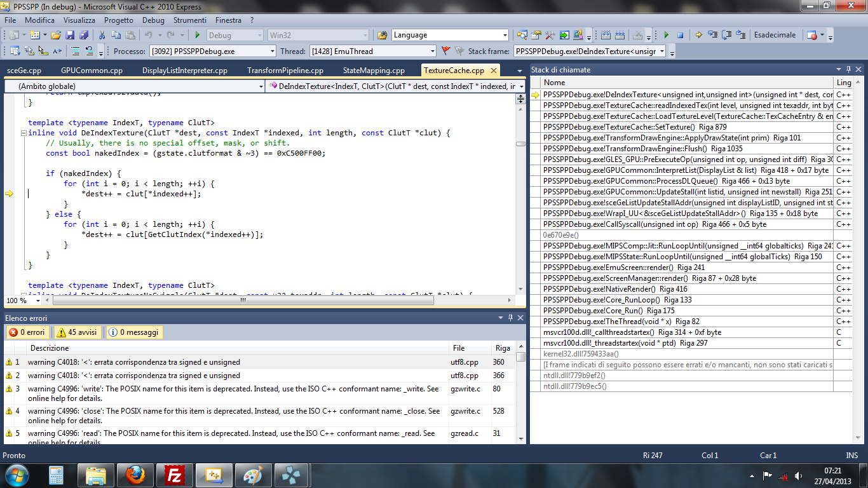868x488 pixels.
Task: Open the Properties window toolbar icon
Action: [x=536, y=35]
